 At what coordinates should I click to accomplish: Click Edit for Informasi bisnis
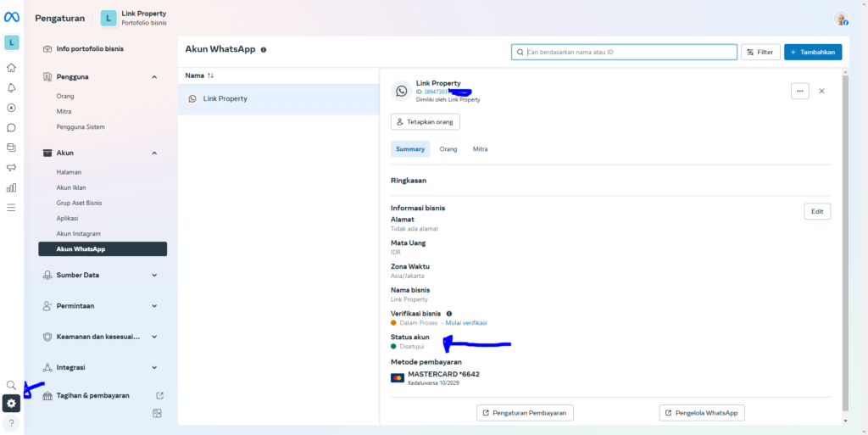tap(817, 211)
